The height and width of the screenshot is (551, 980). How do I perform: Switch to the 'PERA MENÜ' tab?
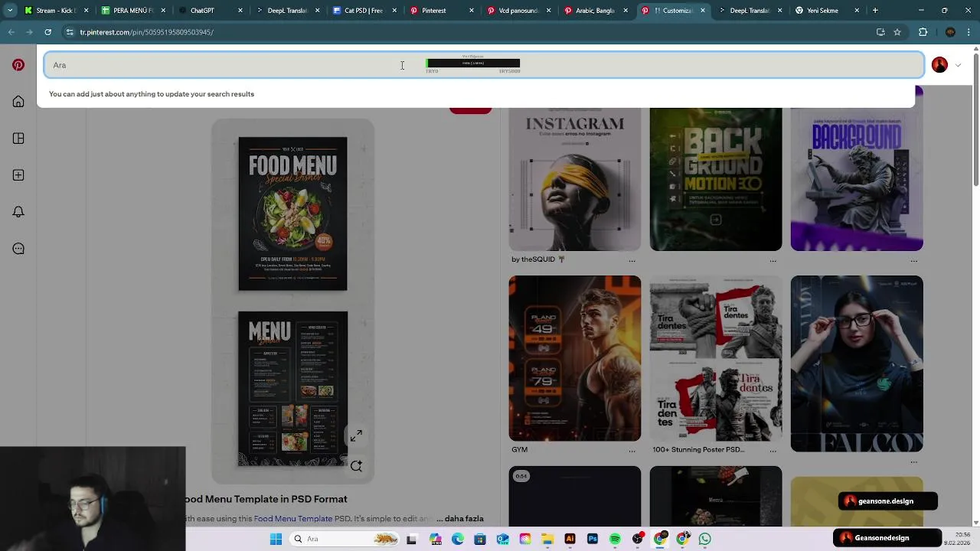(132, 11)
